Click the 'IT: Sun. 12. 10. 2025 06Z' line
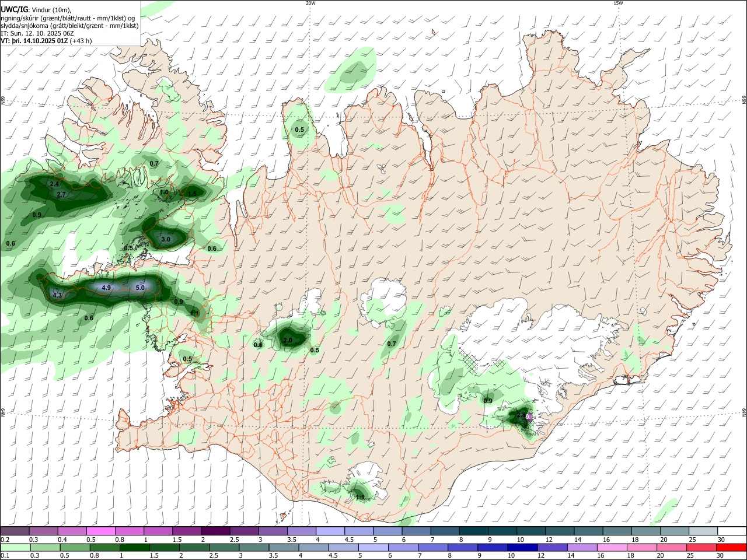Screen dimensions: 747x560 pyautogui.click(x=37, y=33)
